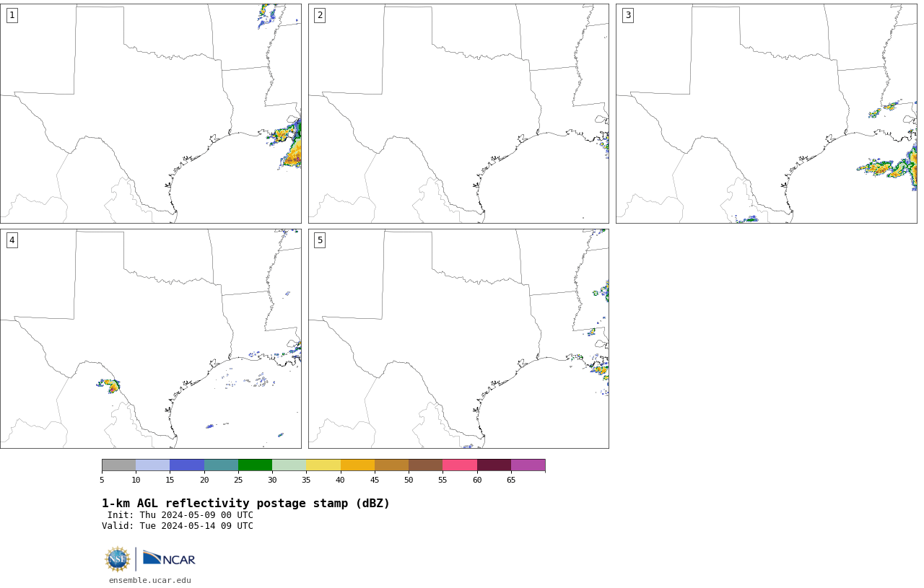Click the maroon 60-65 dBZ swatch
Screen dimensions: 924x588
point(494,465)
